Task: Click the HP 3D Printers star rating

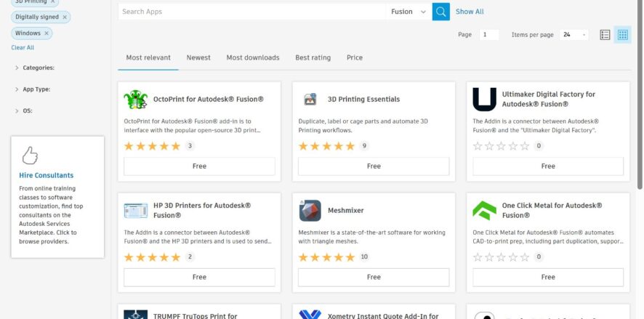Action: pos(153,257)
